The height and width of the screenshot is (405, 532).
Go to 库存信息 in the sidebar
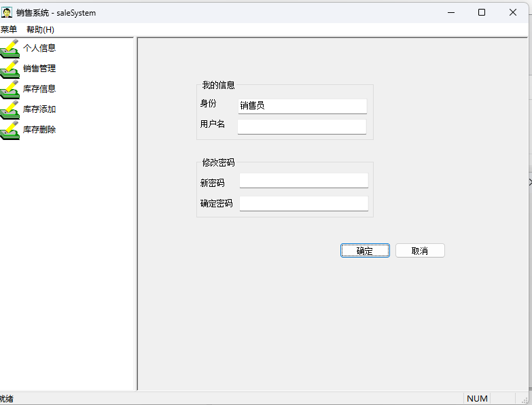(x=39, y=89)
